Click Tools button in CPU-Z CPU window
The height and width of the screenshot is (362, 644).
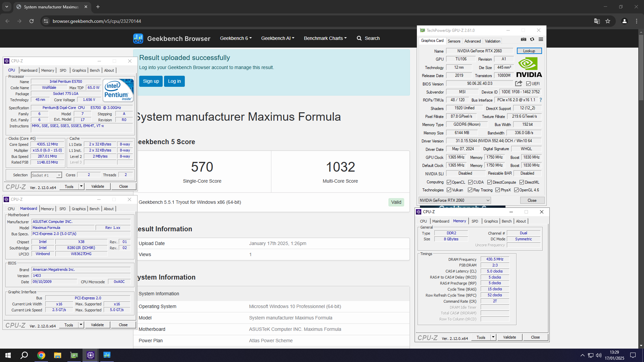(69, 186)
